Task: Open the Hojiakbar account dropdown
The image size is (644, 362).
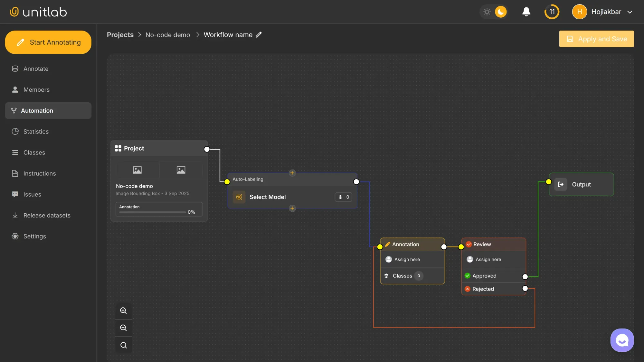Action: [x=603, y=12]
